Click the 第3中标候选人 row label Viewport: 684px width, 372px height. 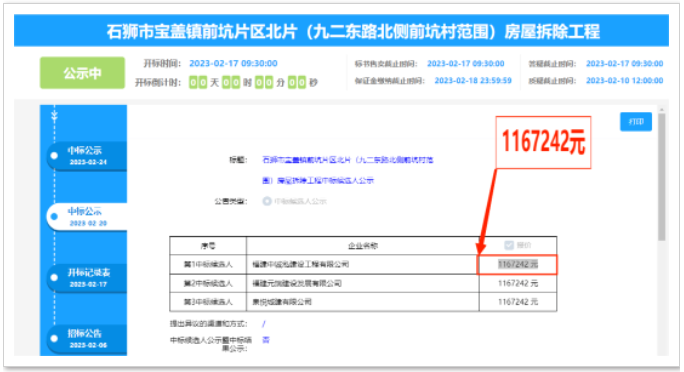208,302
